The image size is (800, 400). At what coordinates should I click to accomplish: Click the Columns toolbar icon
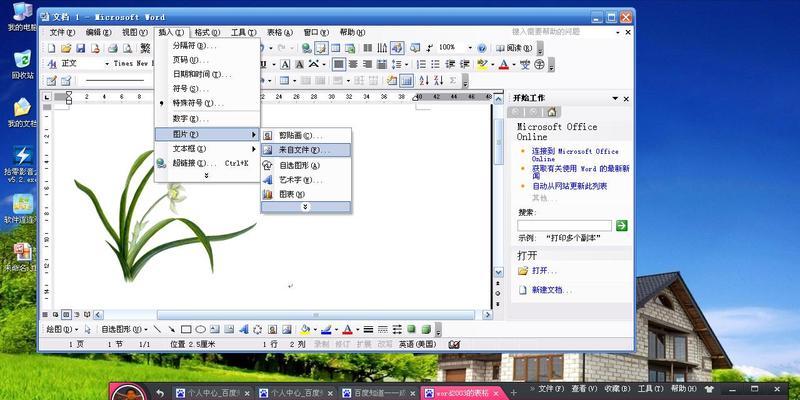pos(367,48)
